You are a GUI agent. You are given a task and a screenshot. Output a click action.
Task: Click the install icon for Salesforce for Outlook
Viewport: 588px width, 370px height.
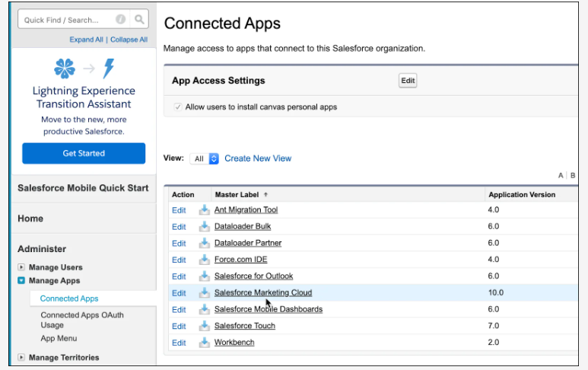(x=204, y=276)
